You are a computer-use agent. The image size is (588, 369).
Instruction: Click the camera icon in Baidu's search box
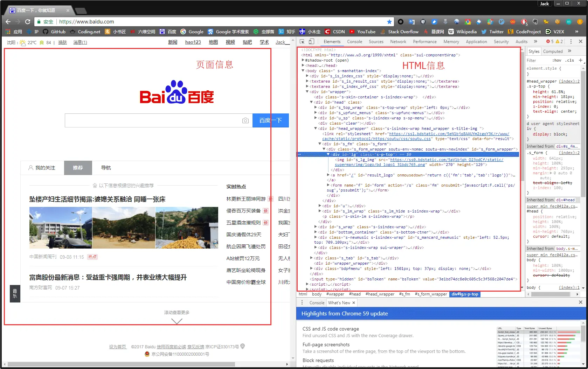tap(245, 120)
